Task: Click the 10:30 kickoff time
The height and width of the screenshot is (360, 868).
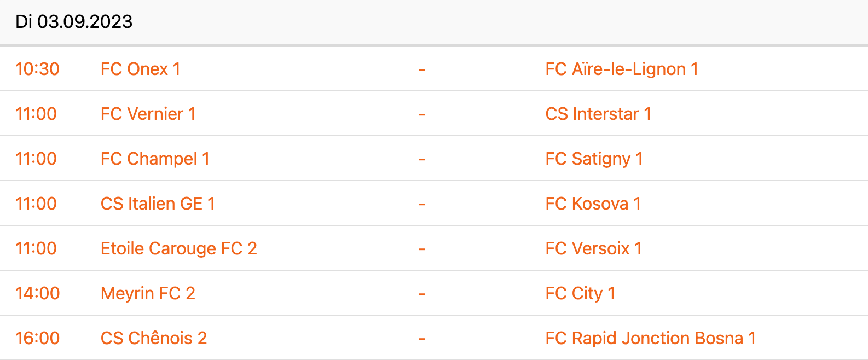Action: click(x=37, y=69)
